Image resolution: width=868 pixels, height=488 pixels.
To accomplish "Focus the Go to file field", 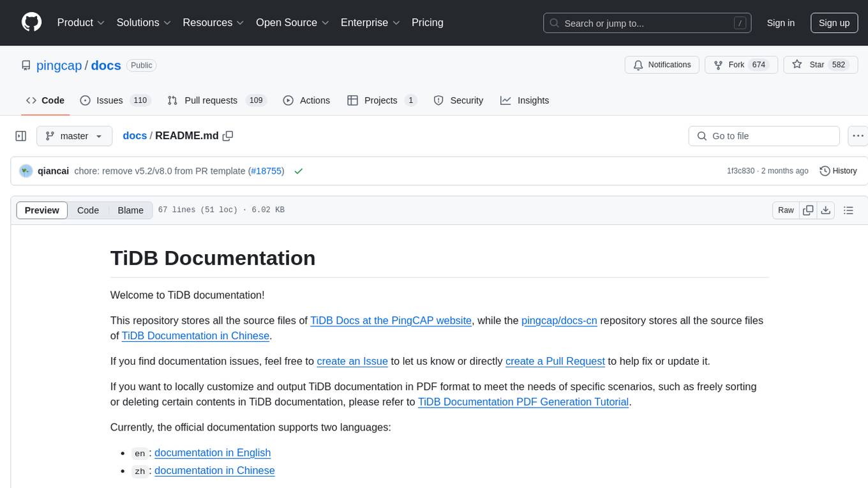I will [764, 136].
